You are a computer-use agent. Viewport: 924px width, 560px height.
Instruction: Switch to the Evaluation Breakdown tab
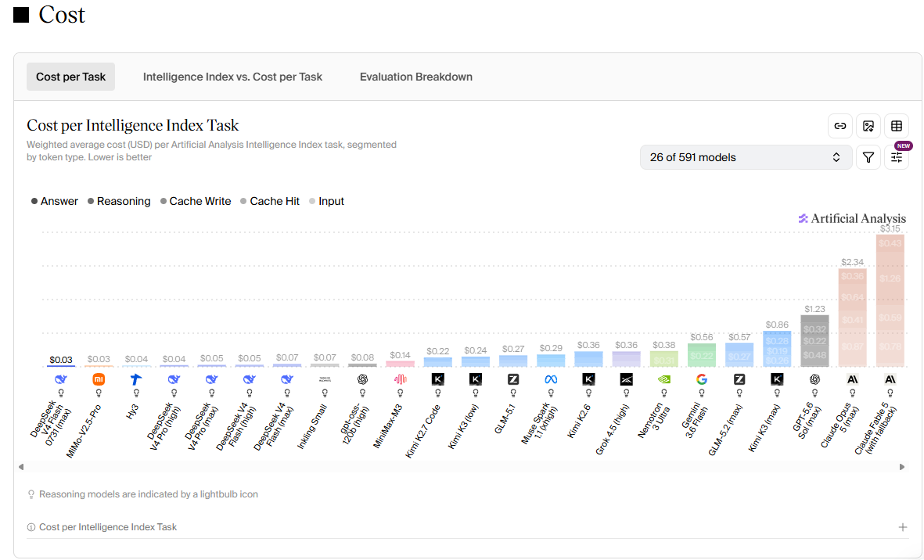(416, 77)
